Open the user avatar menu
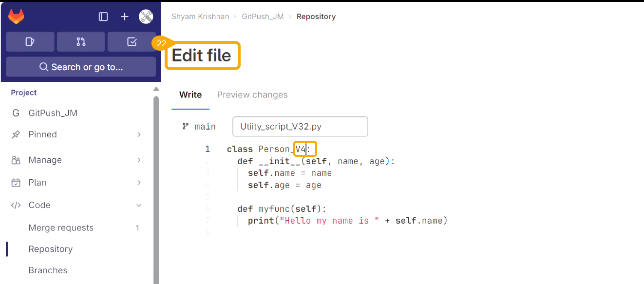The image size is (644, 284). [x=146, y=17]
